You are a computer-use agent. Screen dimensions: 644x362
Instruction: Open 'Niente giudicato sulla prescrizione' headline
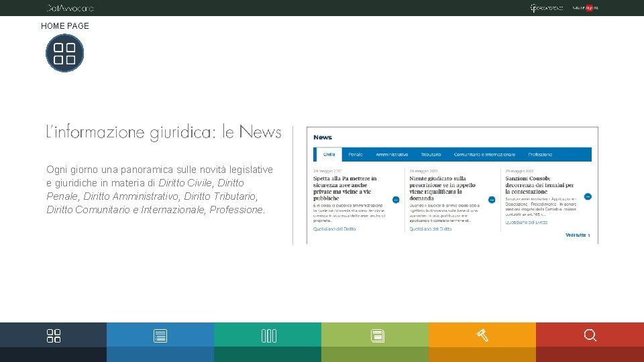point(442,188)
